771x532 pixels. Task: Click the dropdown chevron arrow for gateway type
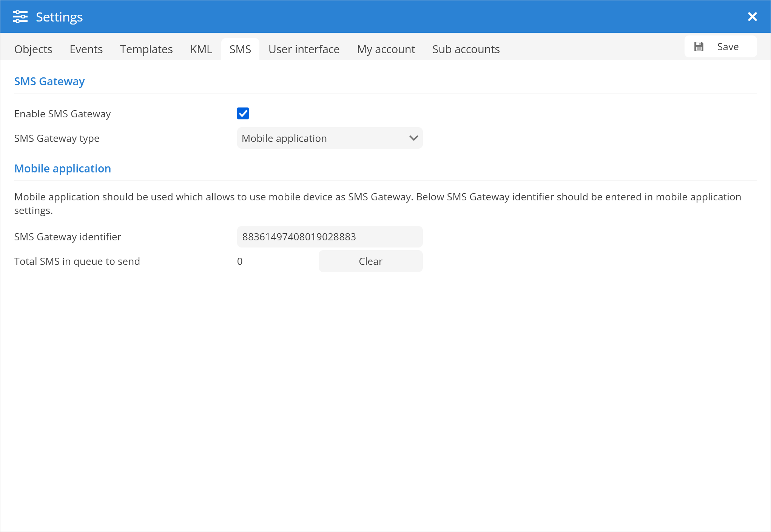point(413,138)
